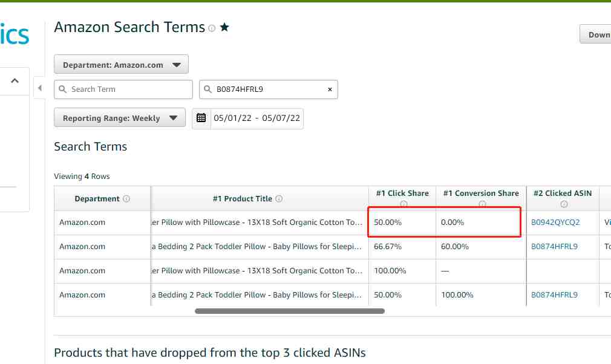Click the date range 05/01/22 - 05/07/22
The height and width of the screenshot is (364, 611).
[x=256, y=119]
